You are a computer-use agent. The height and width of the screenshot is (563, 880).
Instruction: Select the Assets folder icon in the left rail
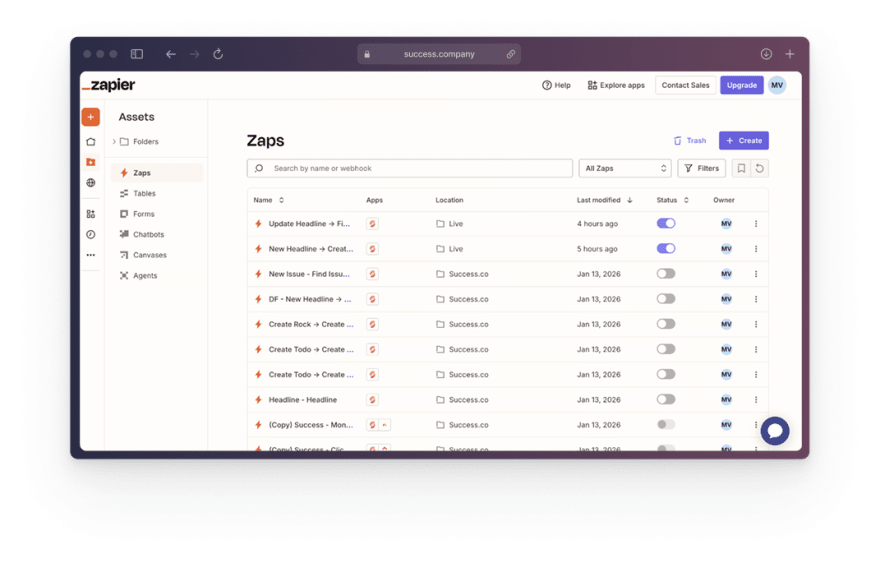click(91, 162)
